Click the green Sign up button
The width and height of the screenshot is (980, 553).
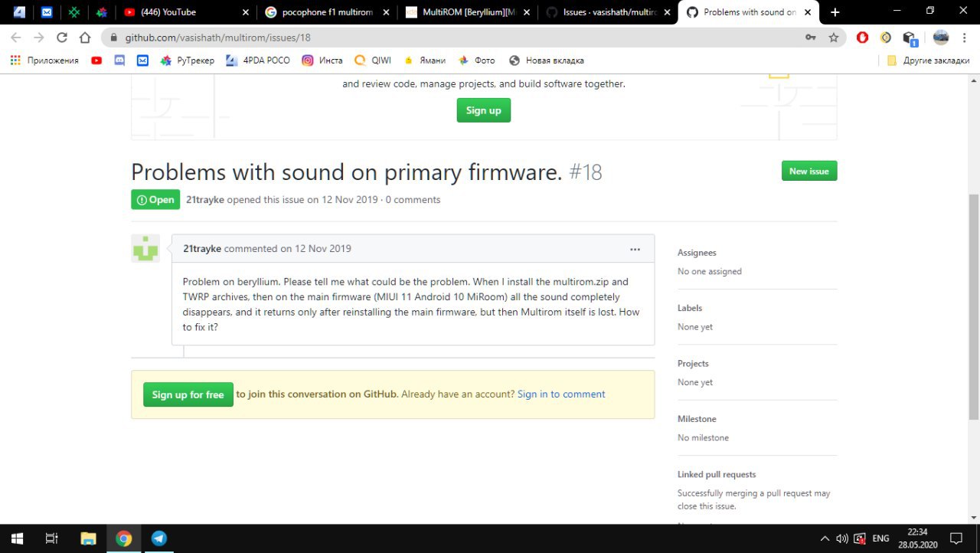(x=483, y=110)
